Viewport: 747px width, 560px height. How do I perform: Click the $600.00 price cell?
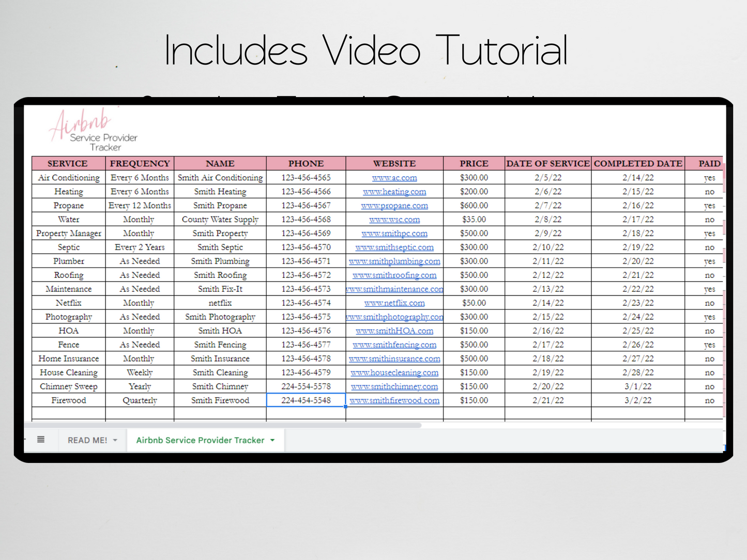pos(474,206)
